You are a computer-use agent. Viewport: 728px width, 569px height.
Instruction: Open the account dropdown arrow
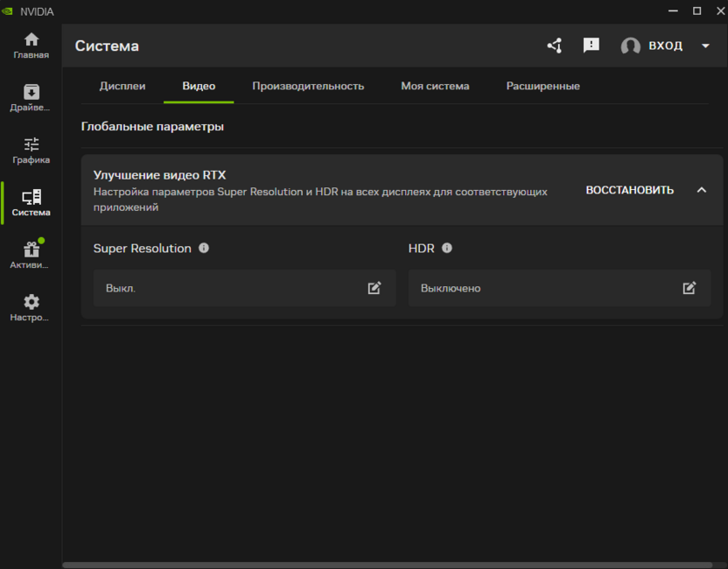(x=706, y=46)
